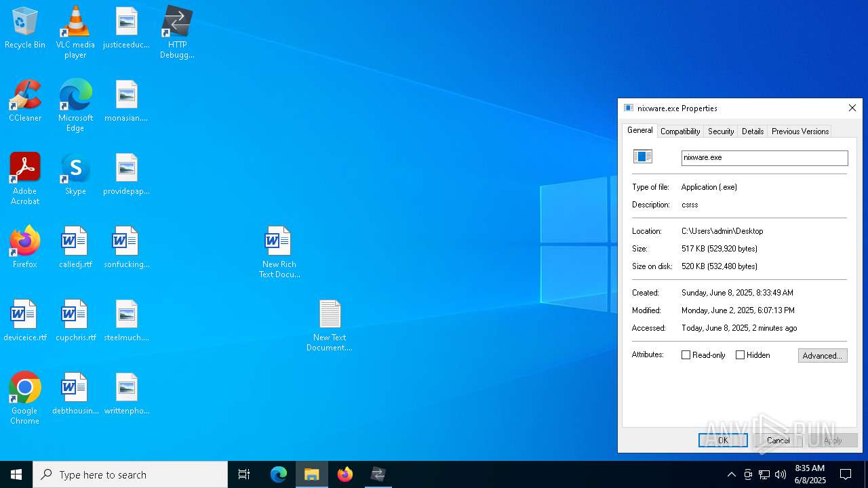868x488 pixels.
Task: Select the Accessed date value
Action: (x=739, y=328)
